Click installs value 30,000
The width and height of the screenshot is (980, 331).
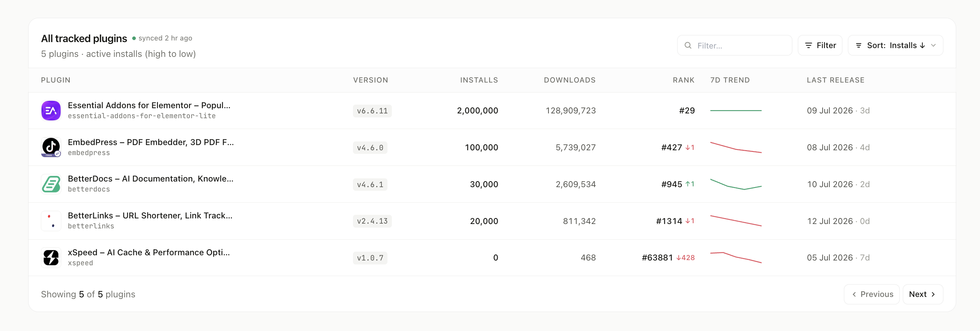point(484,184)
